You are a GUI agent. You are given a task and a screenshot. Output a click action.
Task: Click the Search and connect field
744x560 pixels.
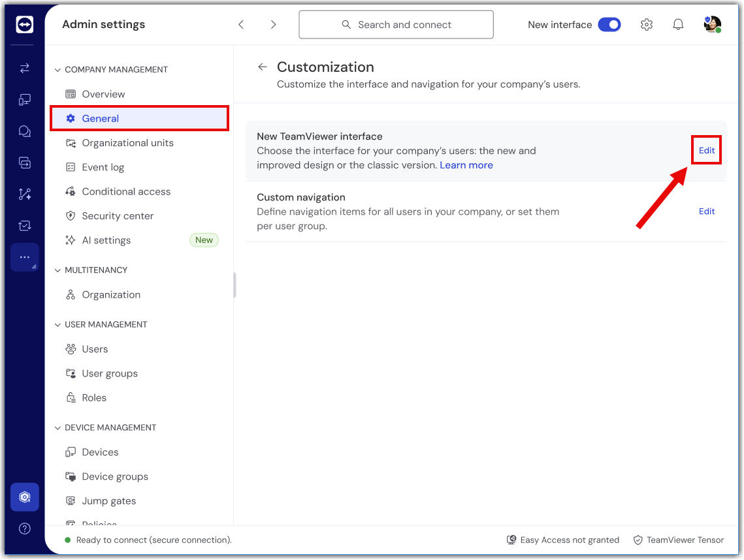tap(396, 25)
